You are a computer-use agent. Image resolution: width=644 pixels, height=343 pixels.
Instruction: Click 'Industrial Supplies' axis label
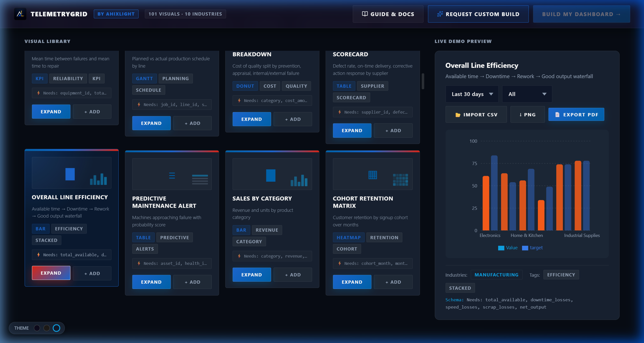click(582, 235)
